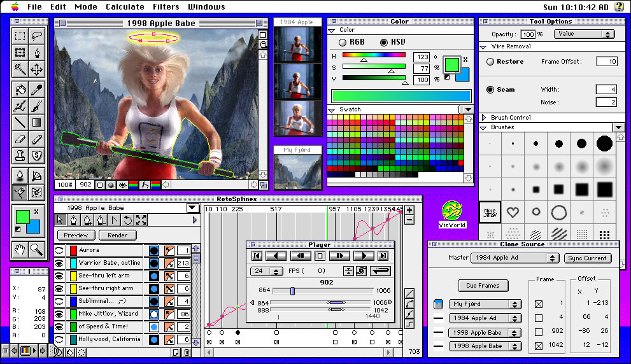Viewport: 631px width, 364px height.
Task: Activate the Hand pan tool
Action: tap(20, 249)
